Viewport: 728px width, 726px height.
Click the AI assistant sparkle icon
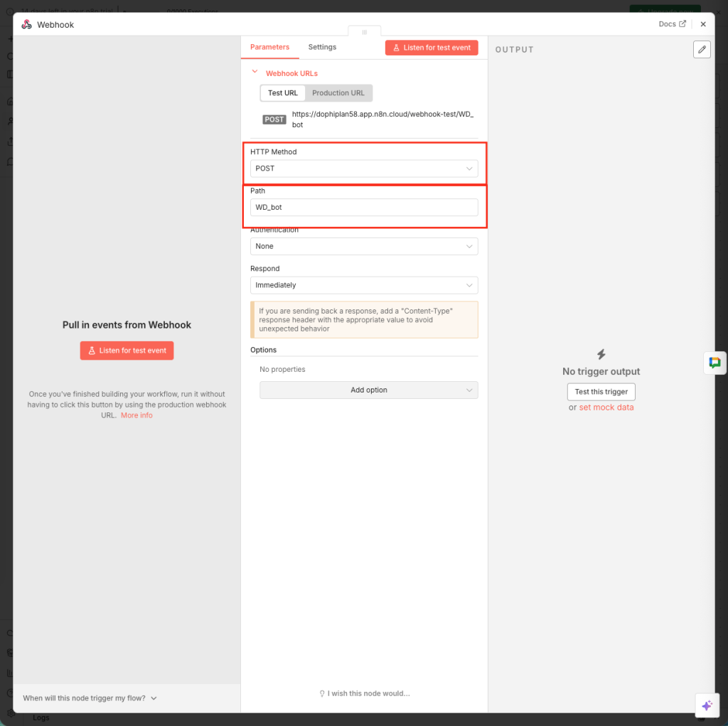pyautogui.click(x=706, y=705)
